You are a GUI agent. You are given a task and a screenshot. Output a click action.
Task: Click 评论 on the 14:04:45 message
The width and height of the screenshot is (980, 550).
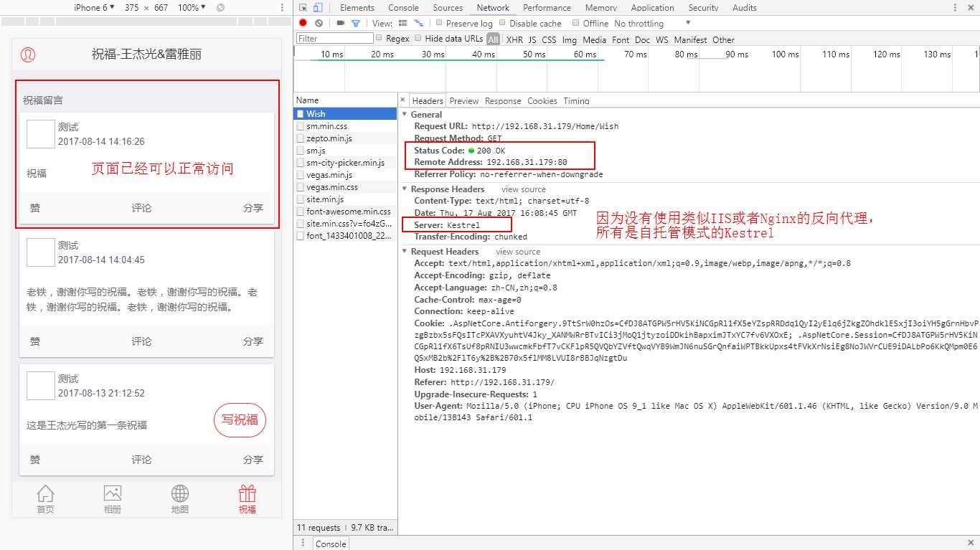[141, 341]
